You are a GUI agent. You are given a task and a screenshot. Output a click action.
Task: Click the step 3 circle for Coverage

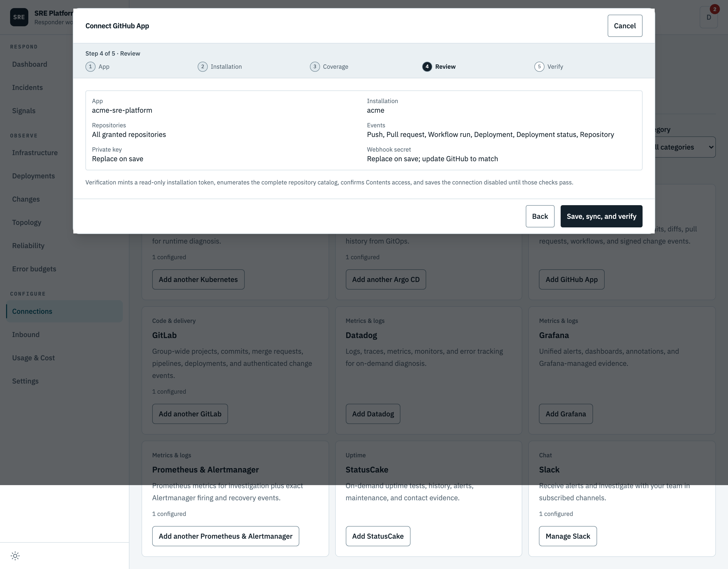315,67
